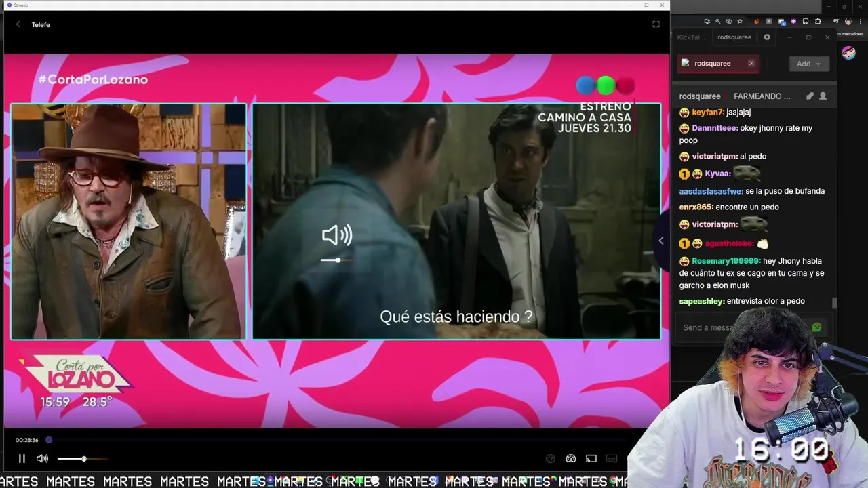Image resolution: width=868 pixels, height=488 pixels.
Task: Open the browser extensions puzzle icon
Action: click(x=818, y=22)
